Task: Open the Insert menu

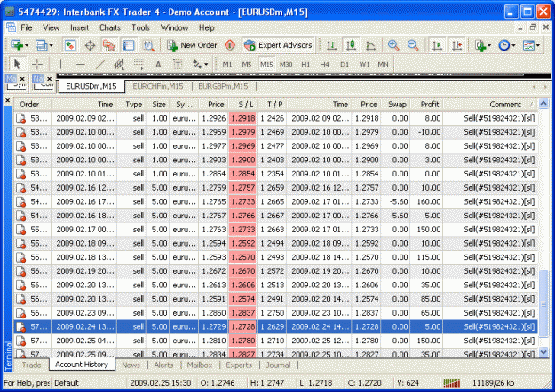Action: click(79, 27)
